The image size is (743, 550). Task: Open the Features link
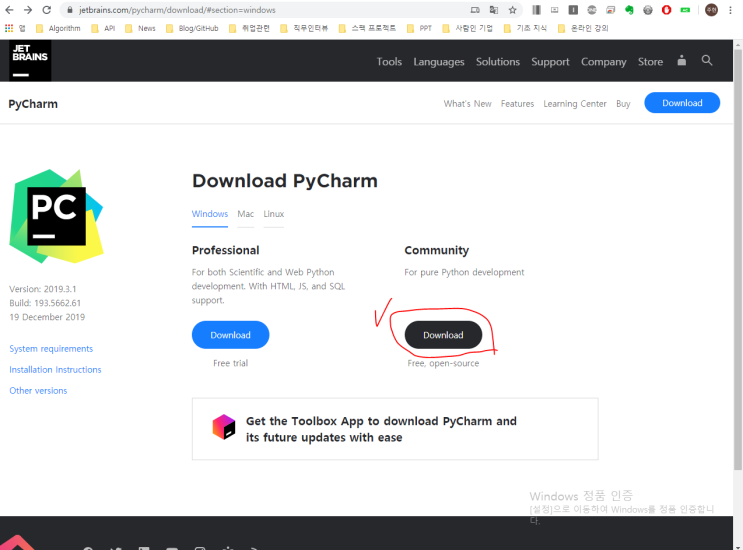[x=517, y=104]
